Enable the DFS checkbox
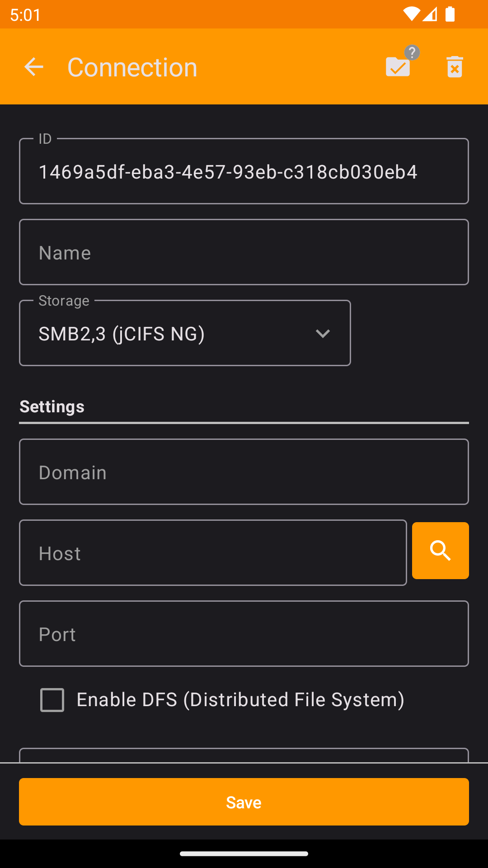This screenshot has width=488, height=868. click(52, 700)
